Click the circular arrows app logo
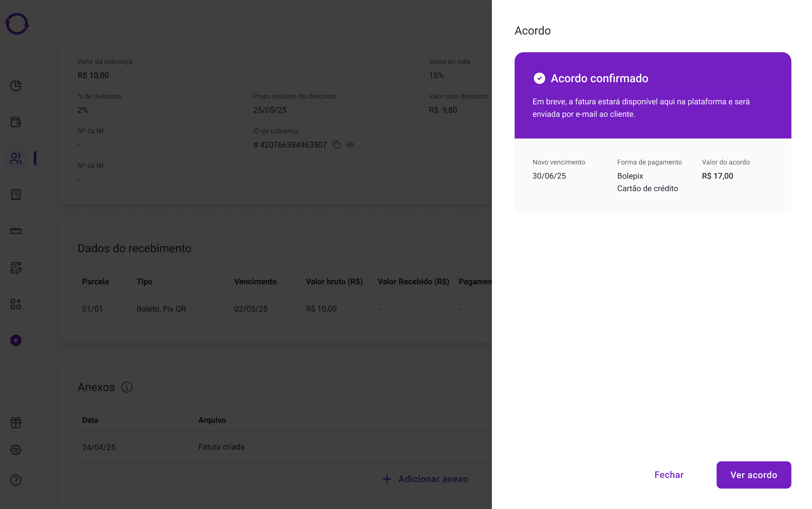 point(17,24)
